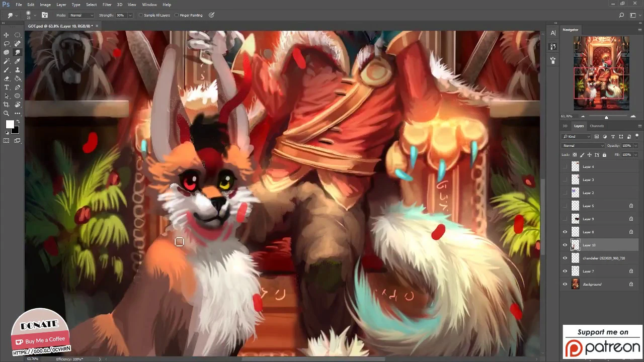Select the Eraser tool

click(x=7, y=78)
